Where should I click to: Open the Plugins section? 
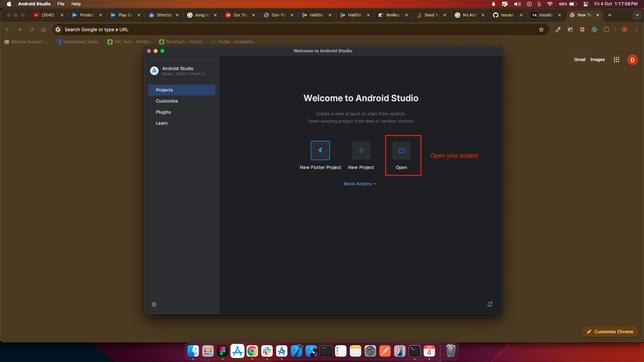click(x=163, y=112)
